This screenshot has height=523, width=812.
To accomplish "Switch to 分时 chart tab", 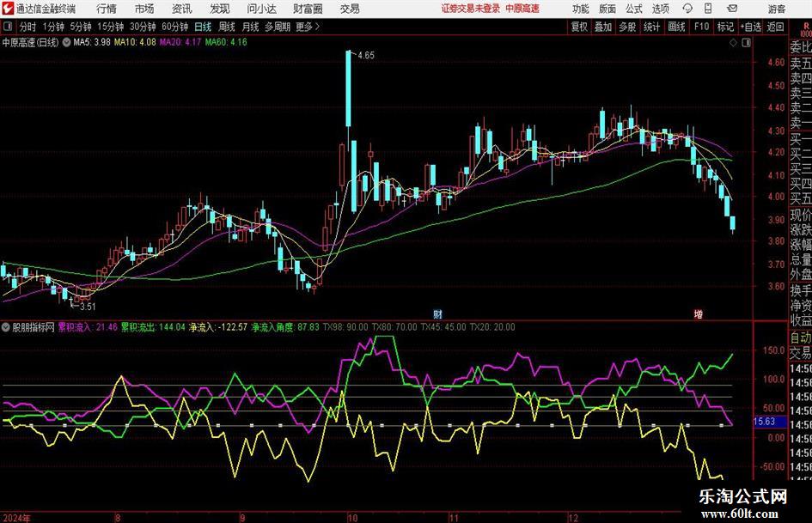I will coord(27,27).
